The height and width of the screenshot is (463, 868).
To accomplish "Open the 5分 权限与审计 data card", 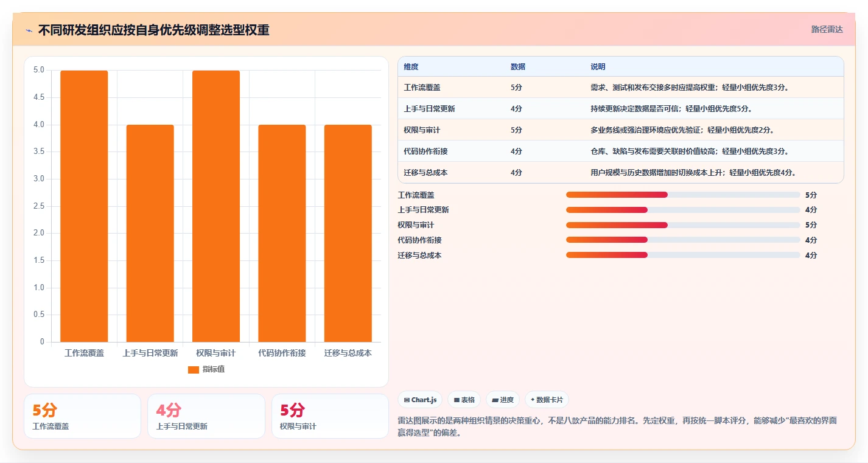I will (330, 416).
